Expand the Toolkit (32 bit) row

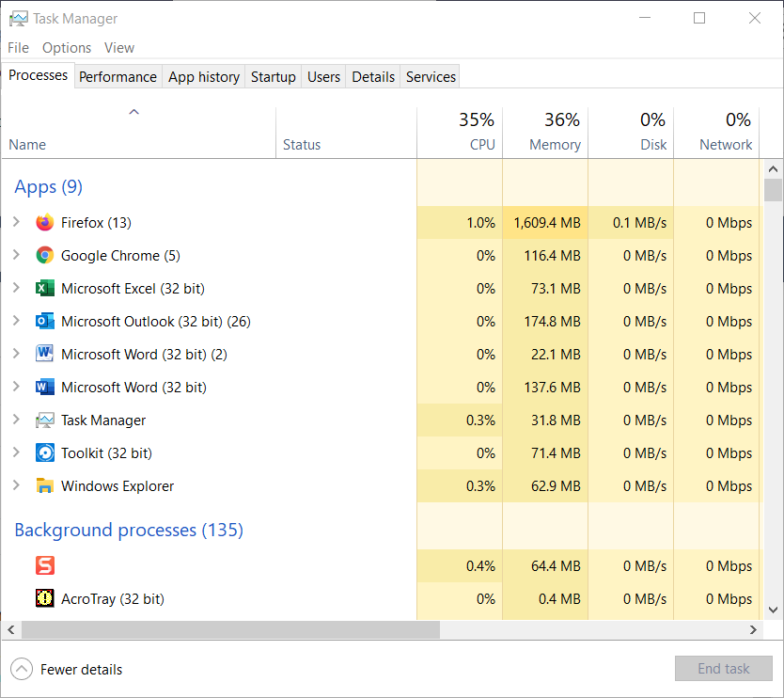(x=16, y=452)
